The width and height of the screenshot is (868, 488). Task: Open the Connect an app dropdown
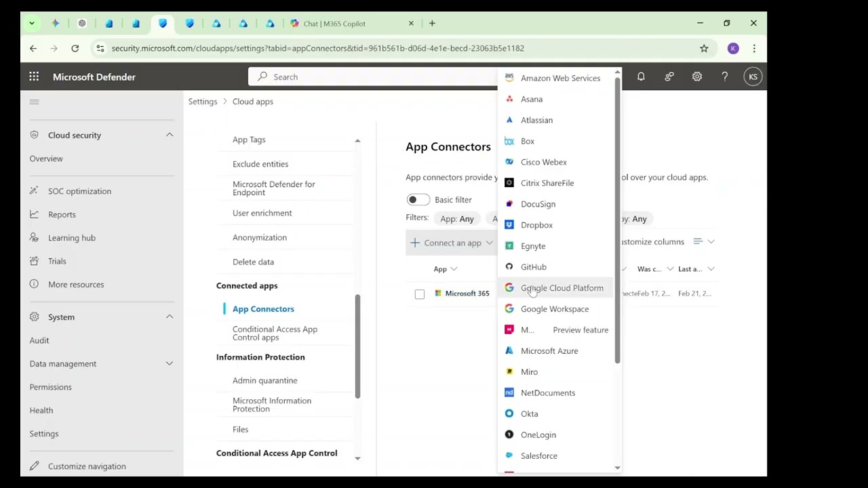[452, 243]
